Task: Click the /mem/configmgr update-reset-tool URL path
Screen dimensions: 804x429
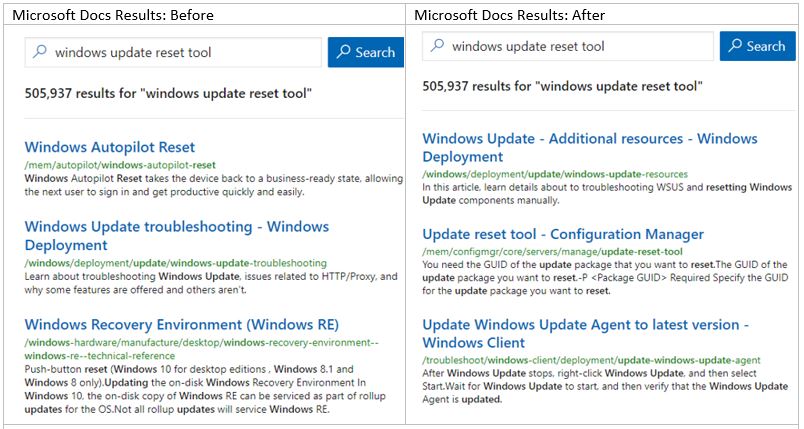Action: [552, 251]
